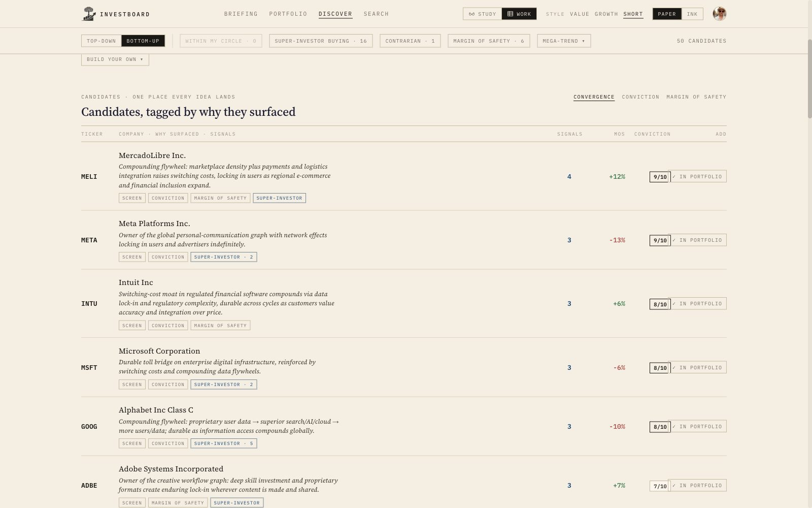Open Meta Platforms Inc. company name
The image size is (812, 508).
tap(154, 224)
